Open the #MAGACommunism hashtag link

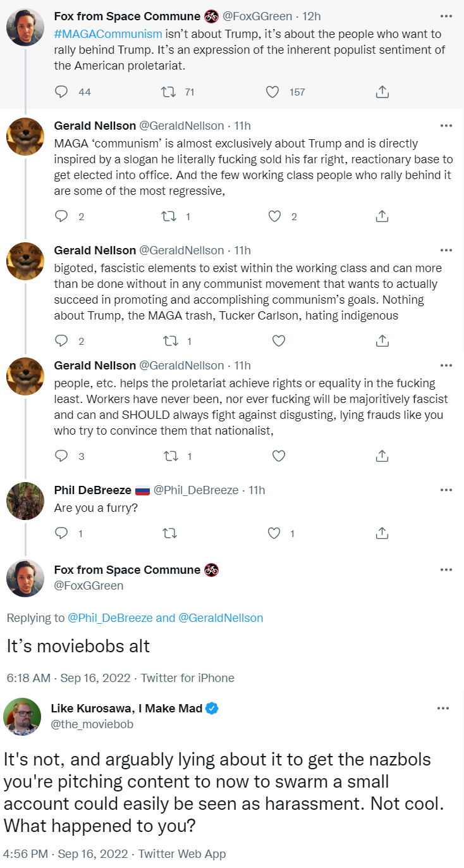point(108,34)
